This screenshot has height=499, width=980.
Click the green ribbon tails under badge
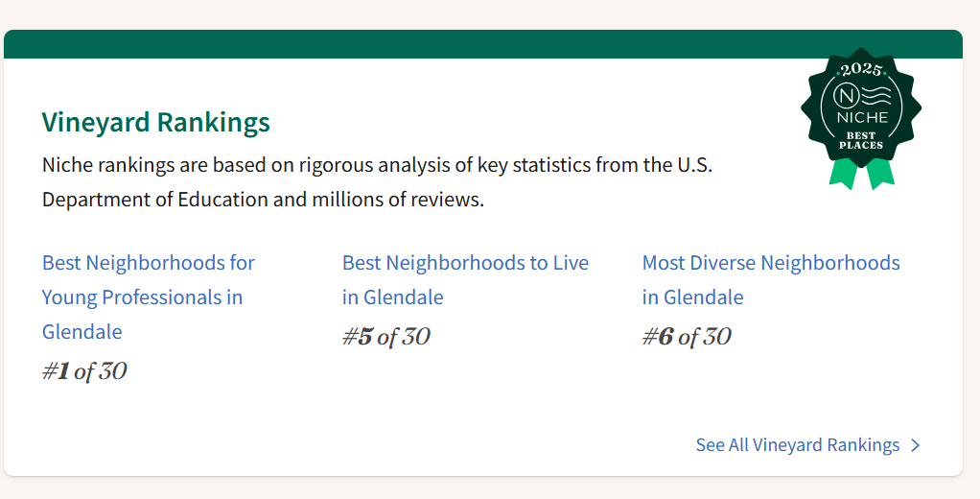pyautogui.click(x=861, y=174)
